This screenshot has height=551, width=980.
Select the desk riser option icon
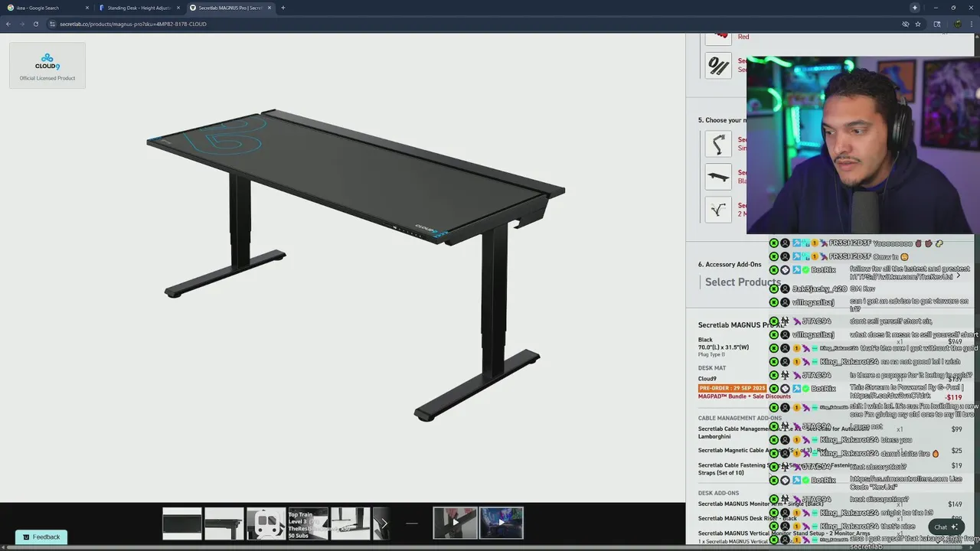718,177
